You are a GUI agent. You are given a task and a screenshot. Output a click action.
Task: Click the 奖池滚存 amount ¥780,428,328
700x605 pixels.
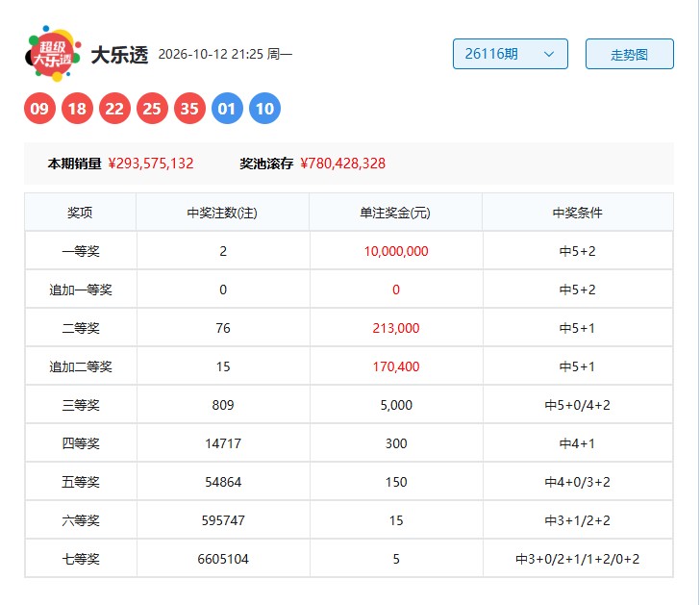(343, 164)
